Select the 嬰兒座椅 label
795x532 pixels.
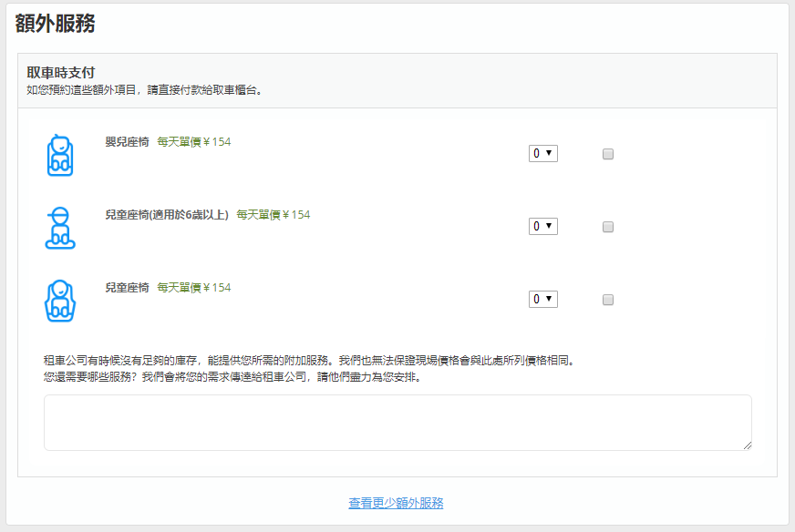point(128,142)
